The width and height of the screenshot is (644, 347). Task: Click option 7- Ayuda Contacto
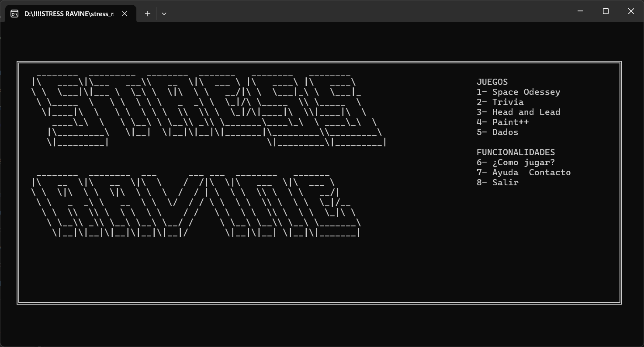tap(524, 172)
